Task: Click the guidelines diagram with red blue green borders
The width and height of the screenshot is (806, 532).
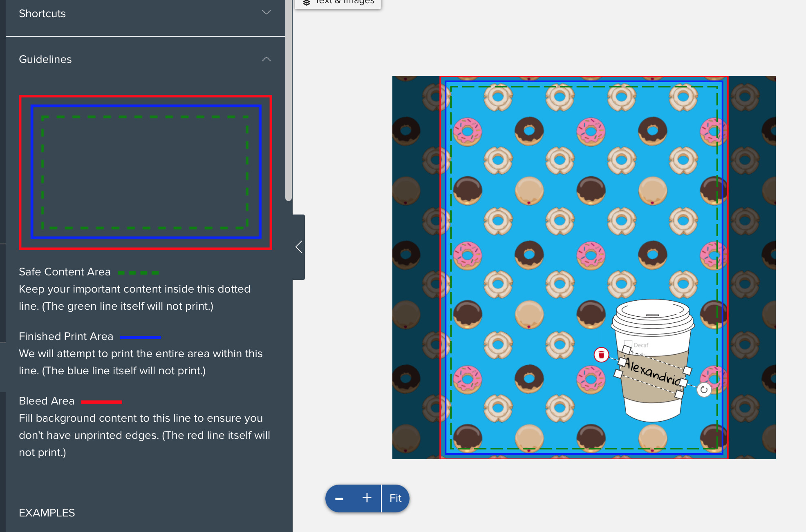Action: pos(145,172)
